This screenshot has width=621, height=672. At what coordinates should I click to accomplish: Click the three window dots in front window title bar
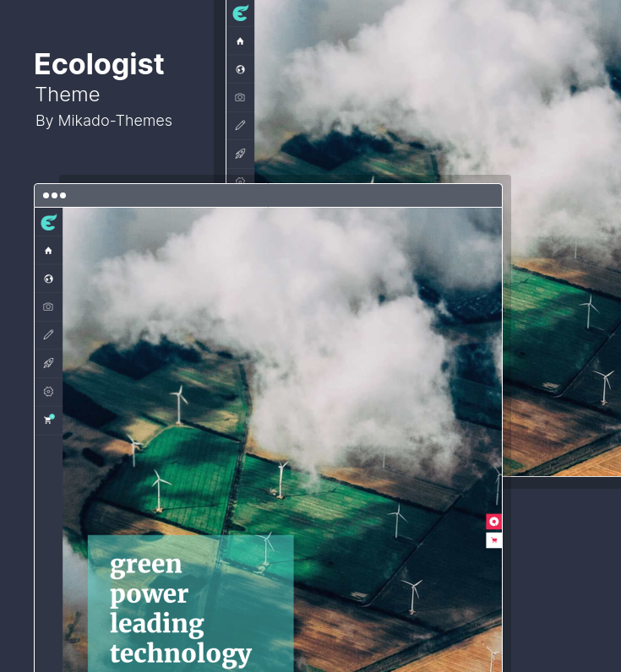[x=54, y=195]
